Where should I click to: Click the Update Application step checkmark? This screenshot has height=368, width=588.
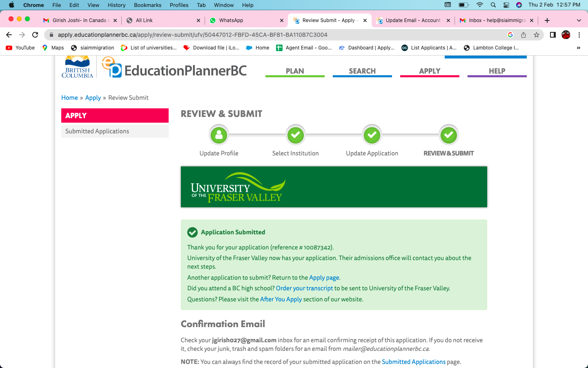[372, 135]
